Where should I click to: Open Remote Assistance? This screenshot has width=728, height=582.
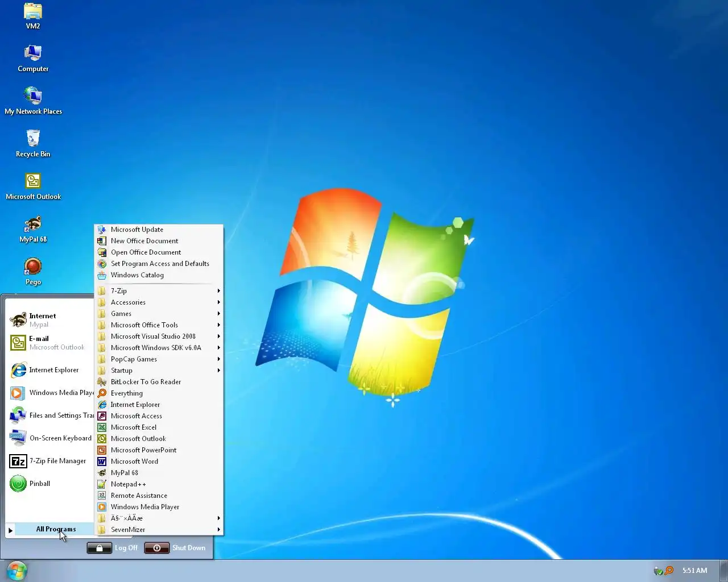159,496
